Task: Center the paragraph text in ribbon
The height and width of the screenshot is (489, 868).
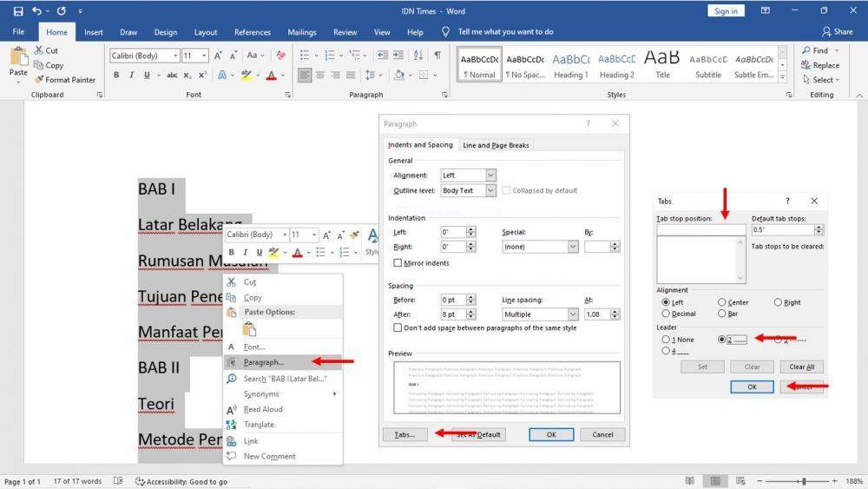Action: point(320,75)
